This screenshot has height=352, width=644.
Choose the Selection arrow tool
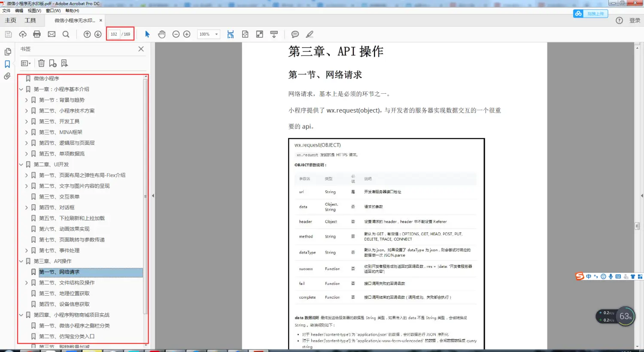(147, 34)
